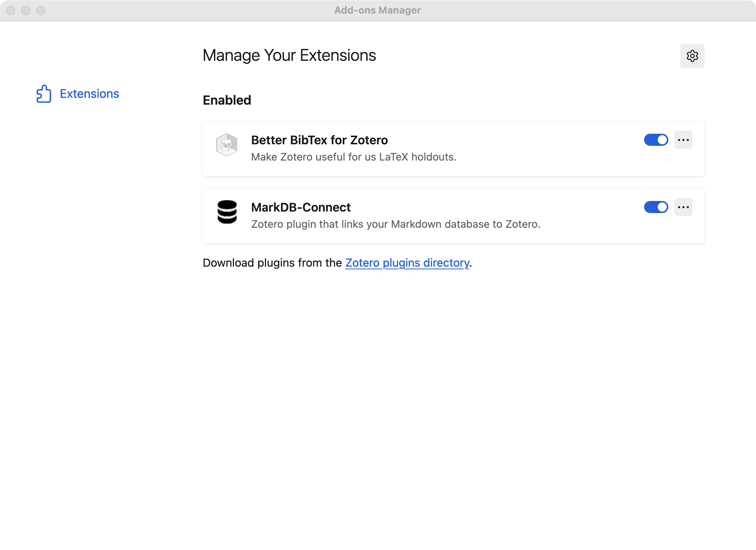Click the Add-ons Manager title bar

click(377, 10)
